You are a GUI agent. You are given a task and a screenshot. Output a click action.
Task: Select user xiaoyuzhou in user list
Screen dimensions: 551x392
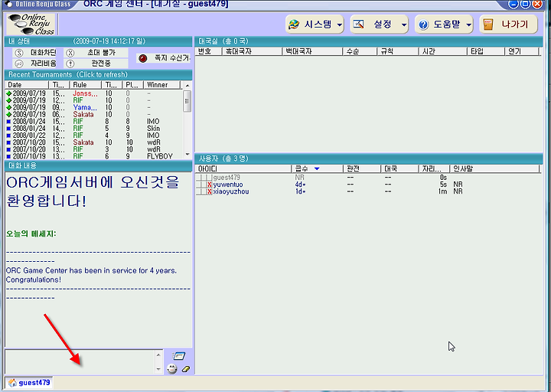point(231,191)
